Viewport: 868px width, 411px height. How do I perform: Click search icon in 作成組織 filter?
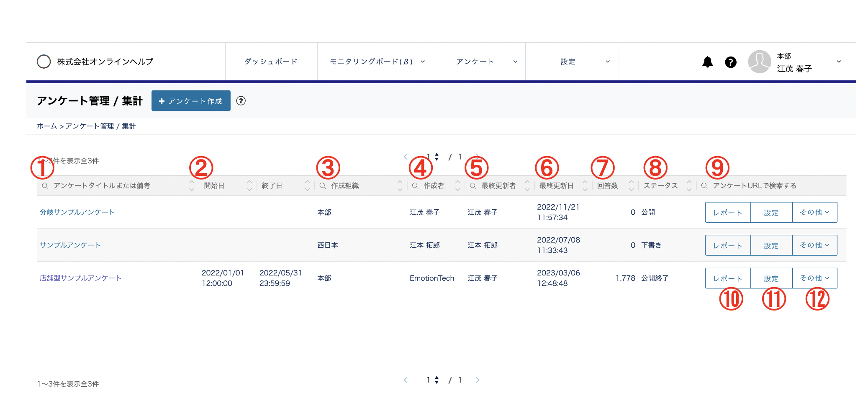(323, 186)
